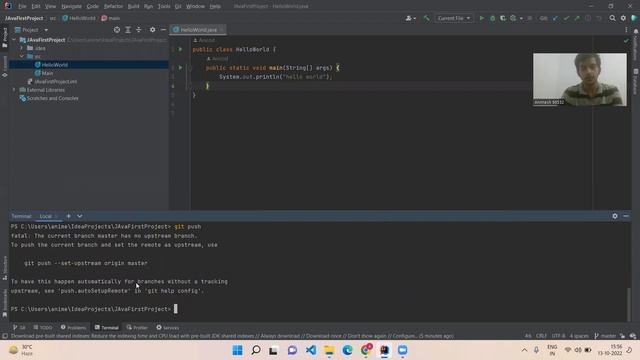Open Navigate menu
Screen dimensions: 640x360
coord(71,6)
